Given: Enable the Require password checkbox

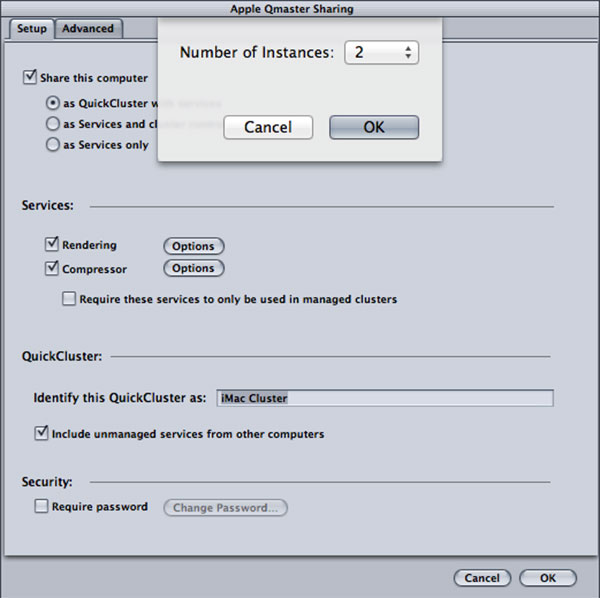Looking at the screenshot, I should coord(41,506).
